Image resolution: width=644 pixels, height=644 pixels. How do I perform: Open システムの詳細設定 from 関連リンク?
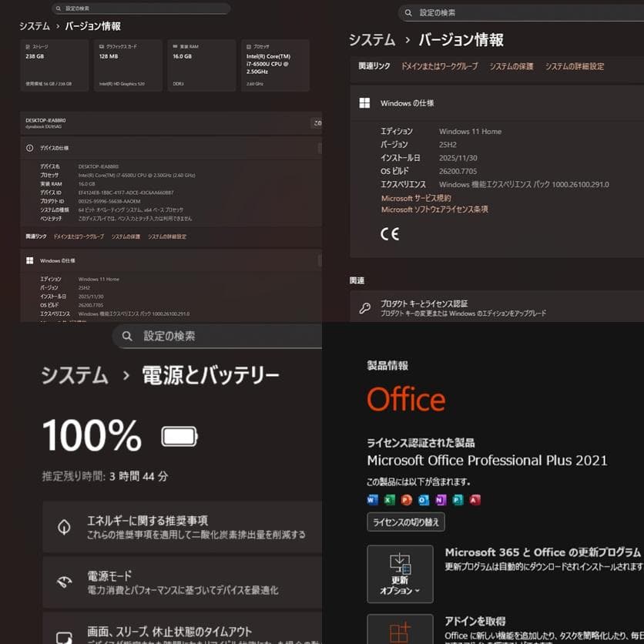575,65
